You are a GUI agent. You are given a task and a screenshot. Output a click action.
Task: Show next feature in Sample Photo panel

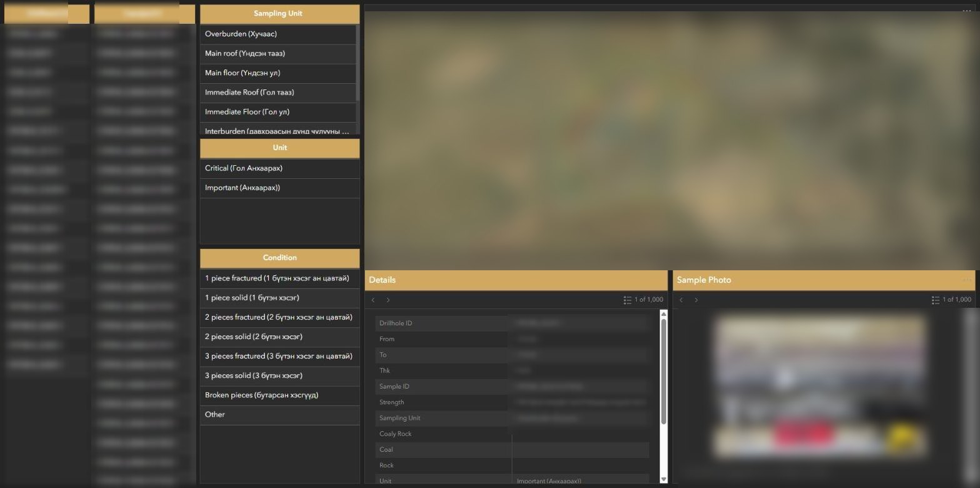pyautogui.click(x=696, y=300)
